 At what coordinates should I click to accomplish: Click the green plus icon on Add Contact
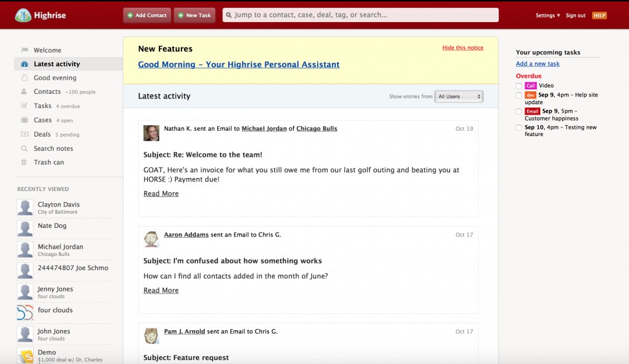[x=130, y=16]
